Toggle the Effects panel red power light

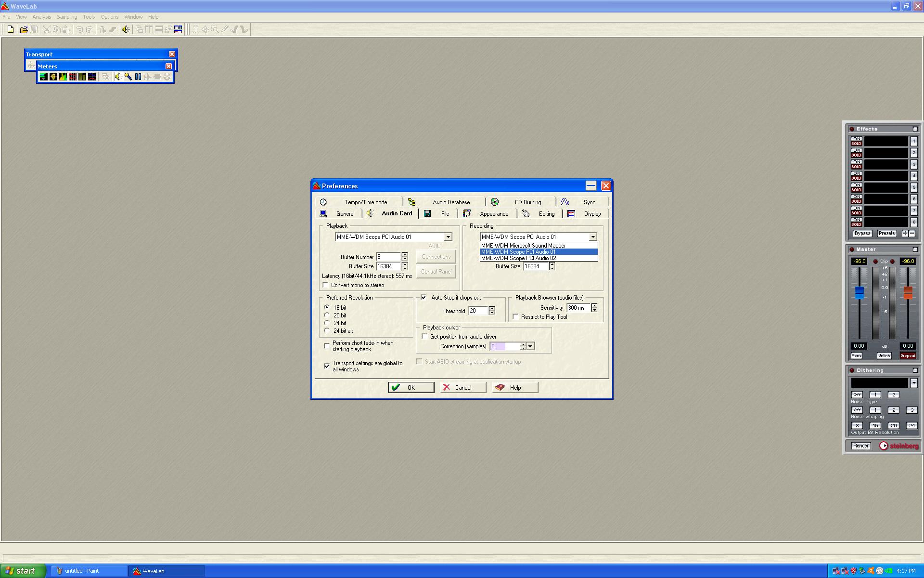click(852, 129)
